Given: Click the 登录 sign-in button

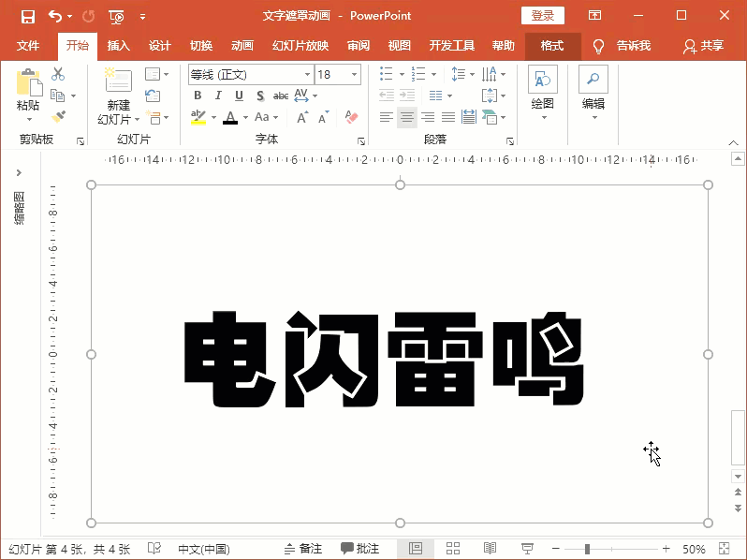Looking at the screenshot, I should [x=543, y=16].
